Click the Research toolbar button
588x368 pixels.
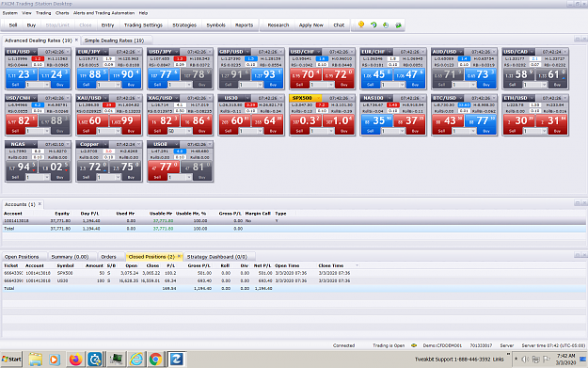click(x=278, y=25)
